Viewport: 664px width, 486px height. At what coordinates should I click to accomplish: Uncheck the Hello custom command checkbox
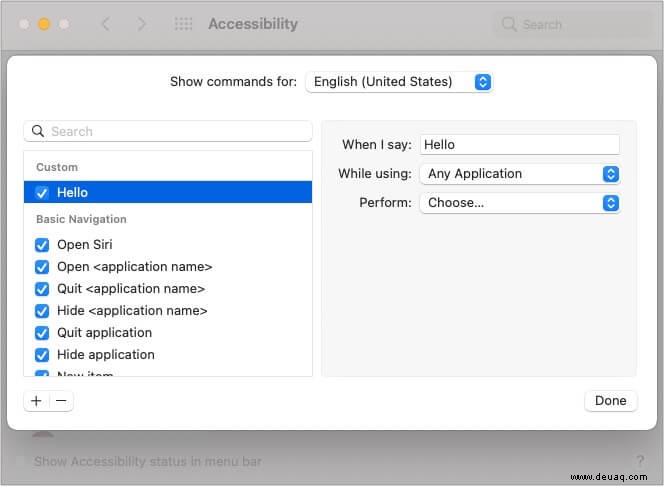(42, 193)
